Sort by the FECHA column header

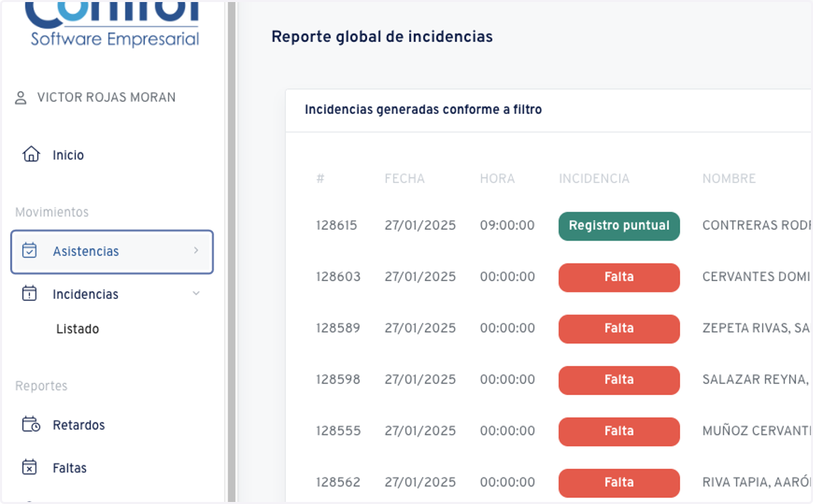pyautogui.click(x=404, y=179)
